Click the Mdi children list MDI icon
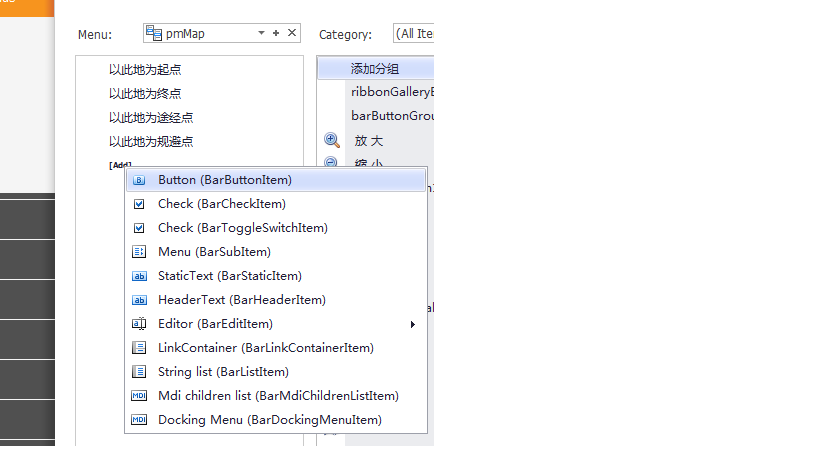The image size is (825, 453). pyautogui.click(x=139, y=396)
